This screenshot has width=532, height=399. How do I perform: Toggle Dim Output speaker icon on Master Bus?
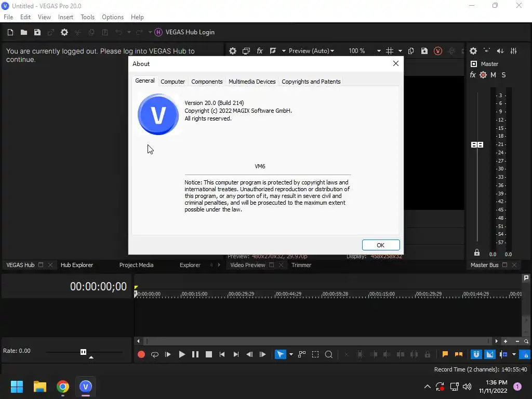pyautogui.click(x=500, y=51)
